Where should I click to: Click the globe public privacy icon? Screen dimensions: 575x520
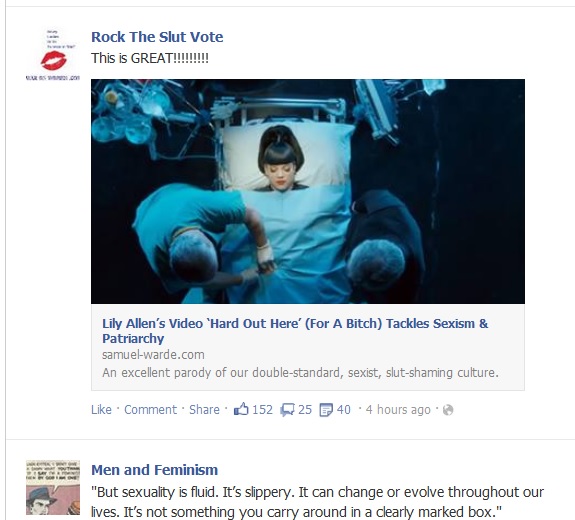click(448, 410)
